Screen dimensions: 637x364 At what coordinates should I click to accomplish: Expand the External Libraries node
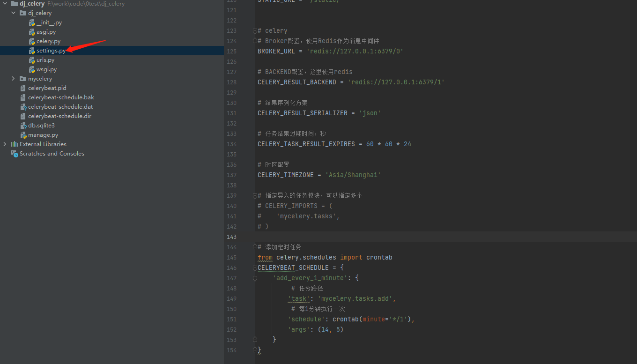tap(5, 144)
